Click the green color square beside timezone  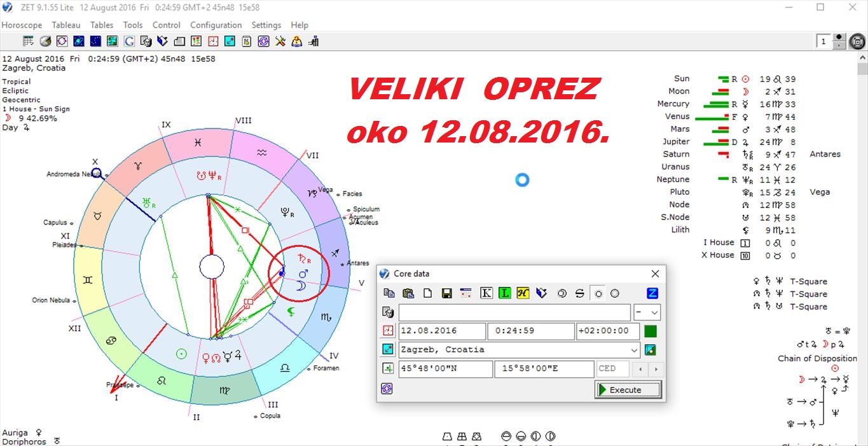pos(650,331)
